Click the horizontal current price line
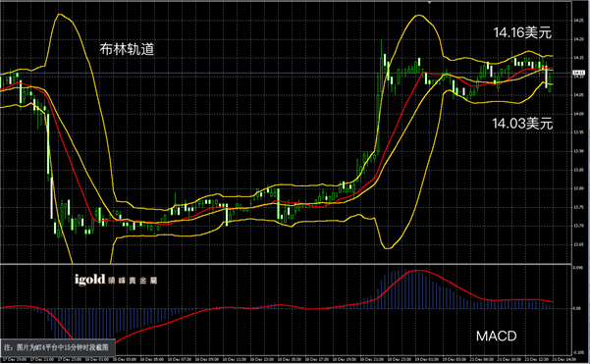 tap(286, 73)
